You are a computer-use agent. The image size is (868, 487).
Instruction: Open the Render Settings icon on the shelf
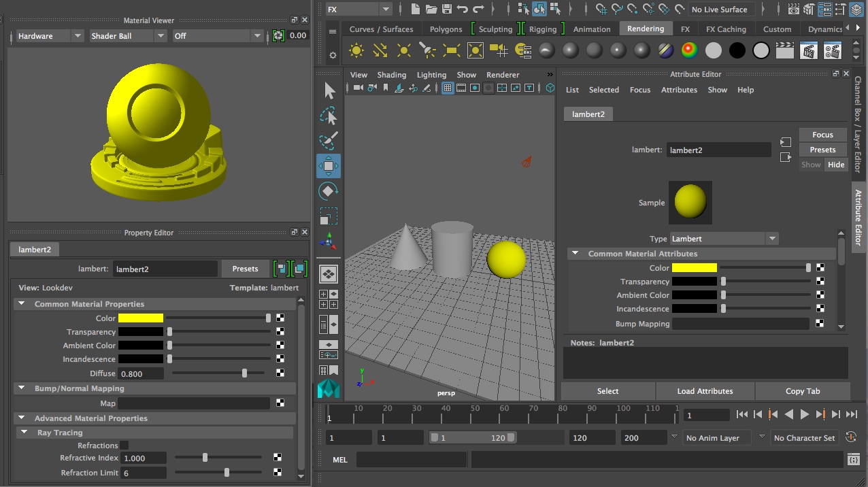pyautogui.click(x=832, y=50)
